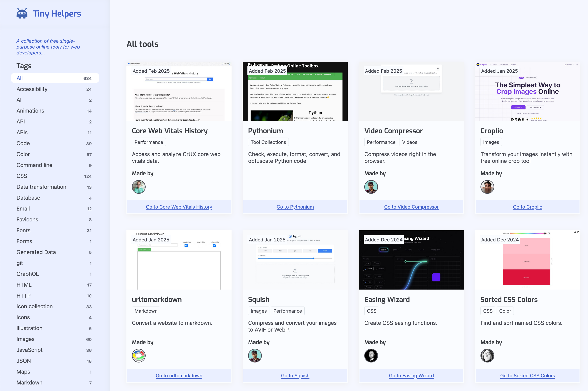Choose the API tag with 2 tools
Screen dimensions: 588x391
point(55,122)
